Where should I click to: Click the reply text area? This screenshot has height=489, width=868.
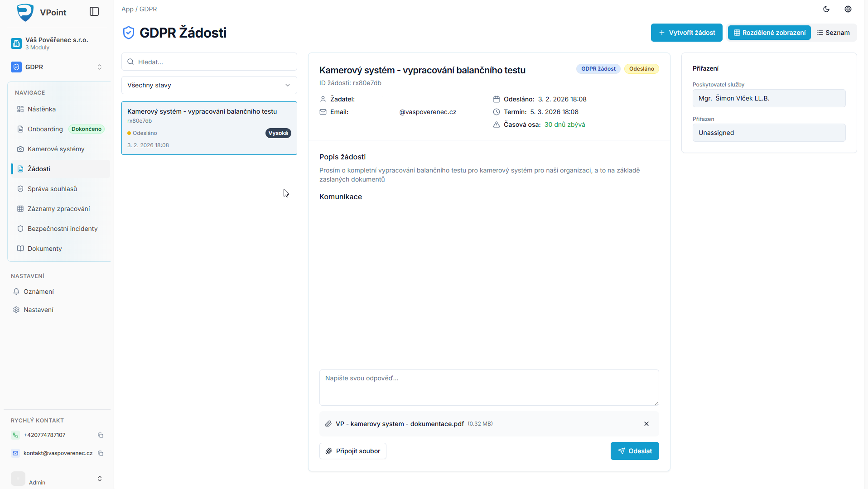click(489, 387)
